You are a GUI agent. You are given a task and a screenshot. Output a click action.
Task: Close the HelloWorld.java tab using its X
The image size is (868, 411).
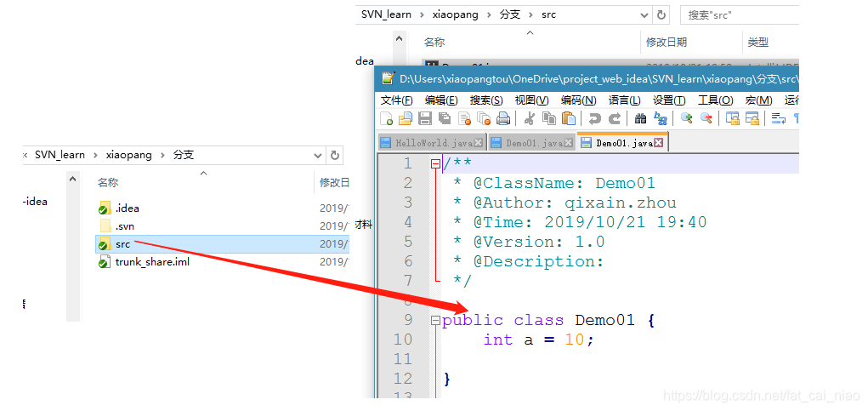tap(479, 143)
